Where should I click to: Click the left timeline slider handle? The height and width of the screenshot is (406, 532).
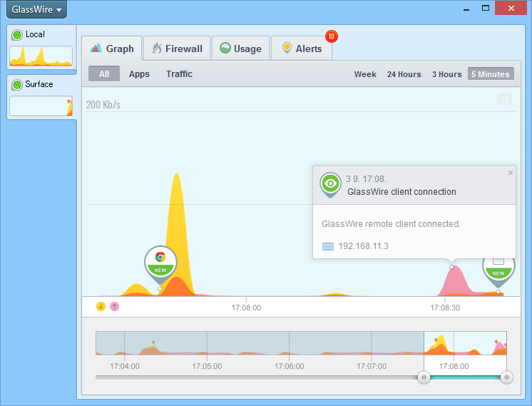424,377
